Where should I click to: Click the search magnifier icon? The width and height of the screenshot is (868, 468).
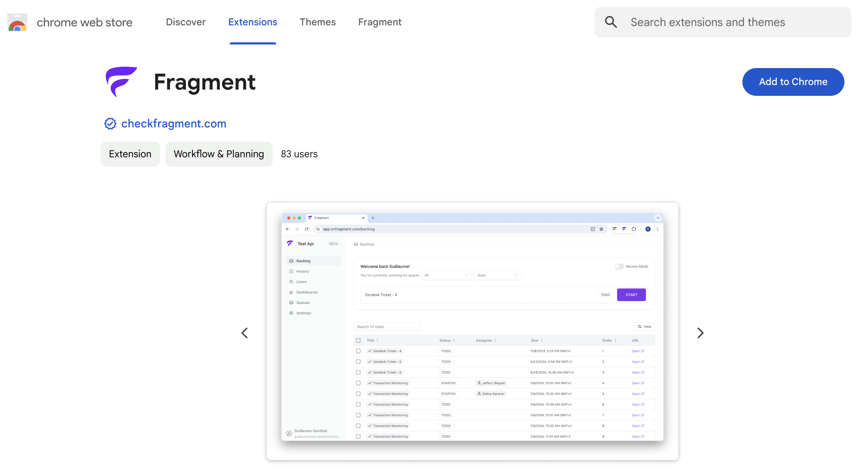pyautogui.click(x=611, y=22)
